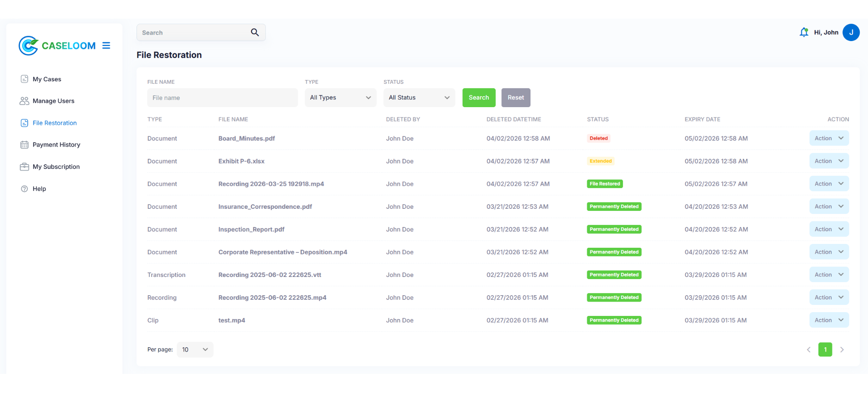Screen dimensions: 868x393
Task: Click the Reset filter button
Action: [x=515, y=98]
